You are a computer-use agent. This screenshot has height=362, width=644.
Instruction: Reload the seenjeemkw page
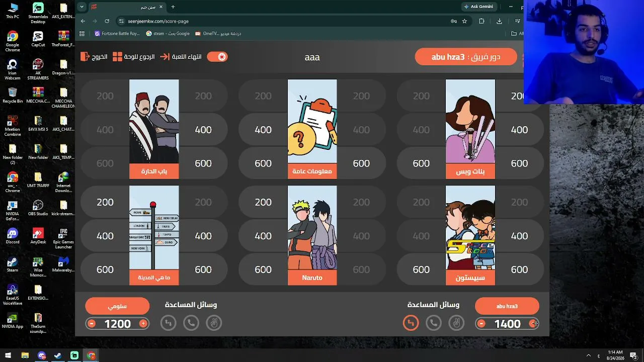(107, 21)
